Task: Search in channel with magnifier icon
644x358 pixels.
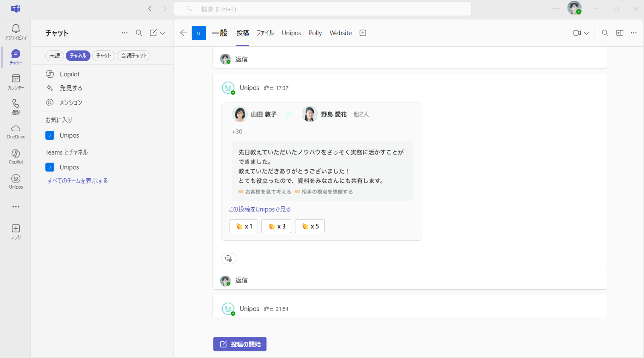Action: pyautogui.click(x=605, y=33)
